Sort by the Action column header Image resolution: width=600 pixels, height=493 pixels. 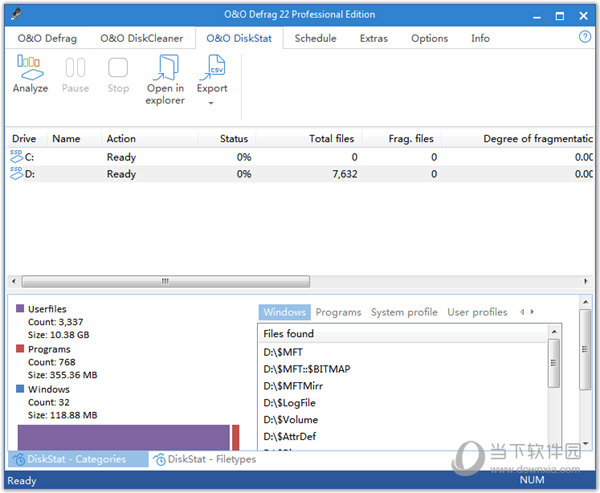[x=150, y=139]
